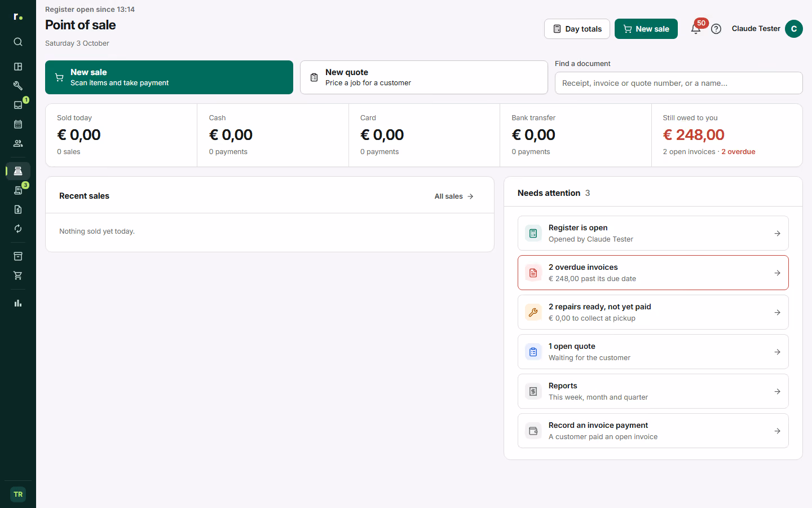The width and height of the screenshot is (812, 508).
Task: Open the Claude Tester avatar C
Action: (794, 29)
